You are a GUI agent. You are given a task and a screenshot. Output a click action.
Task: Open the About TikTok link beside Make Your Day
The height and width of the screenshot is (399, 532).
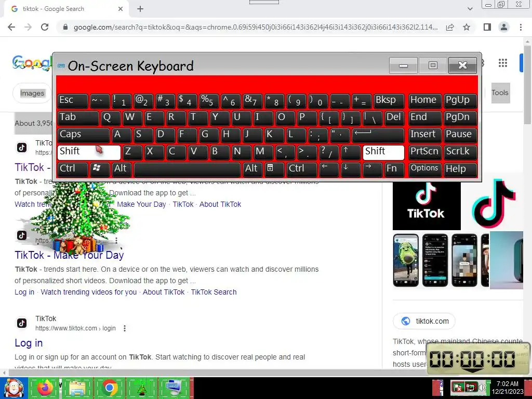[220, 204]
